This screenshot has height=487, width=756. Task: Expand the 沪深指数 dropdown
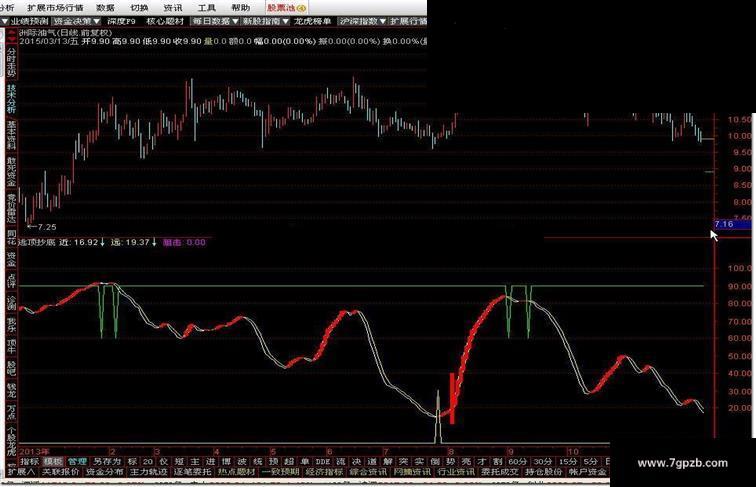[x=363, y=21]
